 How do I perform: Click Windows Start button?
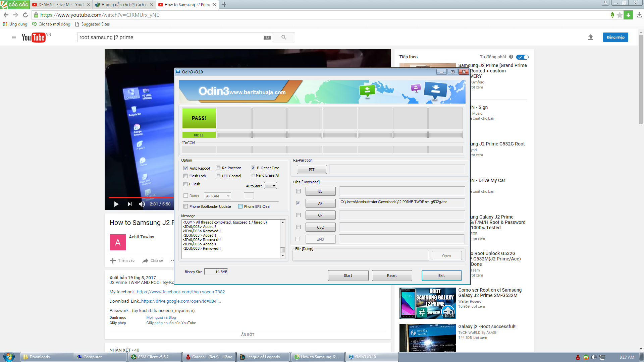click(9, 357)
